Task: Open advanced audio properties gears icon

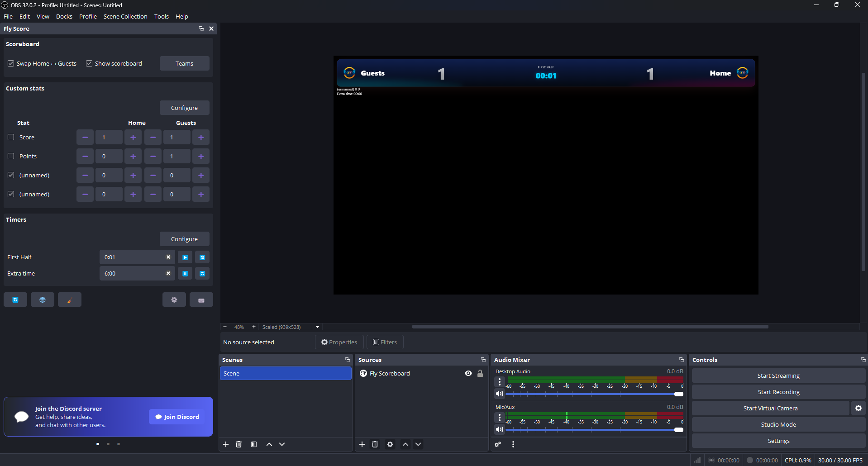Action: (498, 444)
